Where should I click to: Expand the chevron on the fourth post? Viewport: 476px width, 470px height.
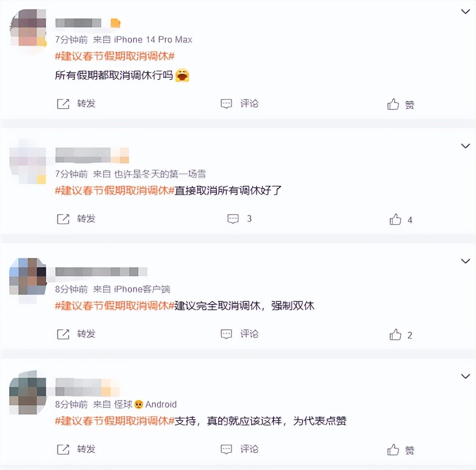point(465,376)
